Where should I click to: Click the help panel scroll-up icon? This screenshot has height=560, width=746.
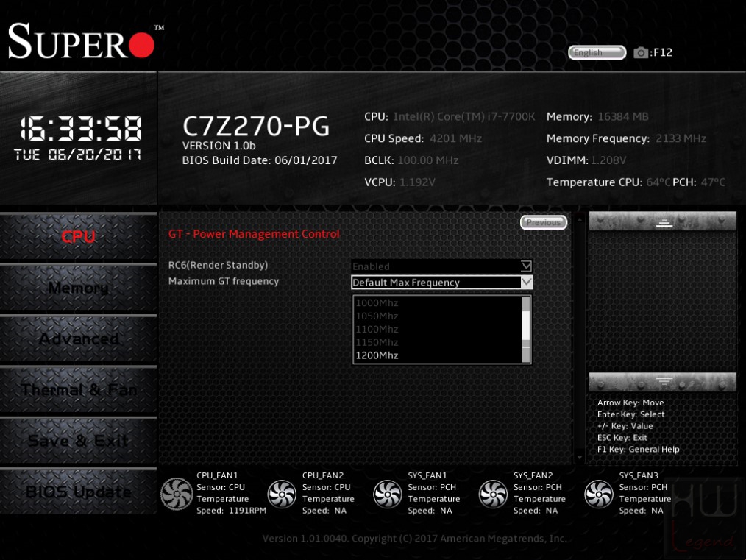click(663, 221)
